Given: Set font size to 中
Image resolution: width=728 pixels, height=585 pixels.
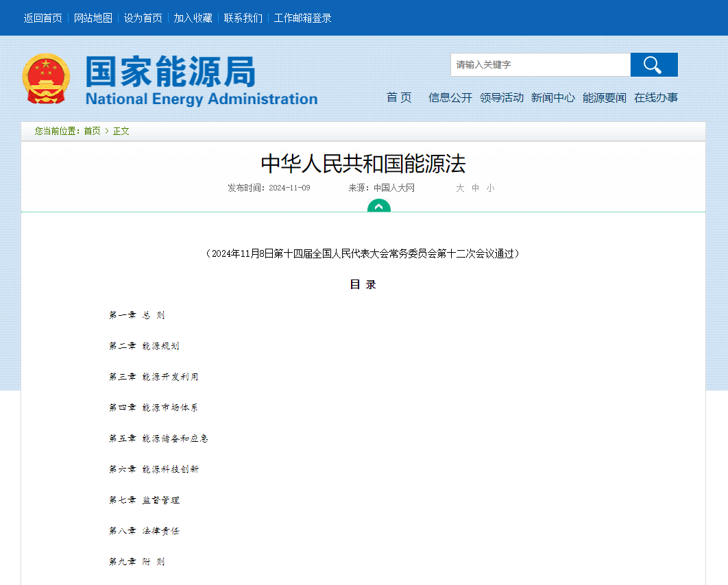Looking at the screenshot, I should [x=476, y=188].
